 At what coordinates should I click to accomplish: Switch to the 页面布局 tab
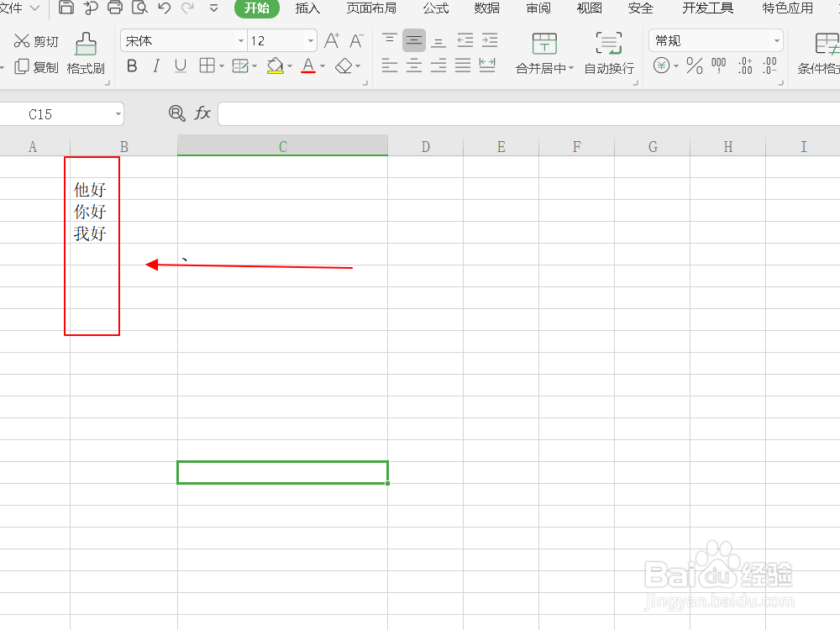click(371, 8)
